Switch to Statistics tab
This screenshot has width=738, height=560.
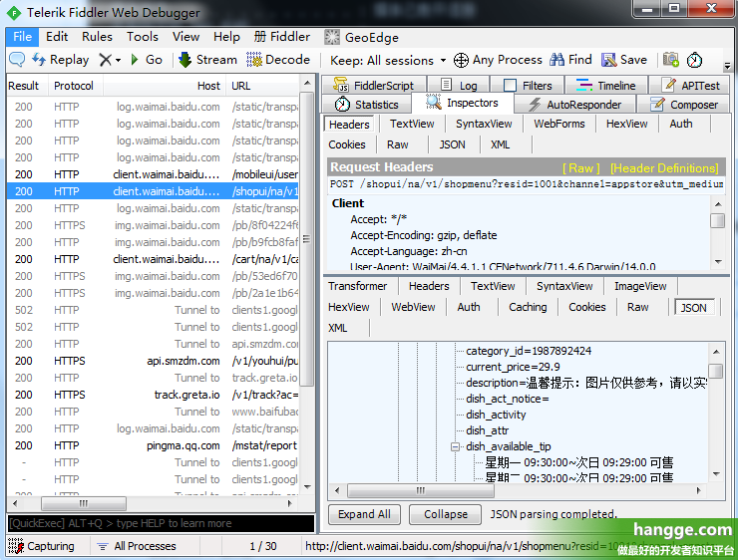[x=367, y=105]
